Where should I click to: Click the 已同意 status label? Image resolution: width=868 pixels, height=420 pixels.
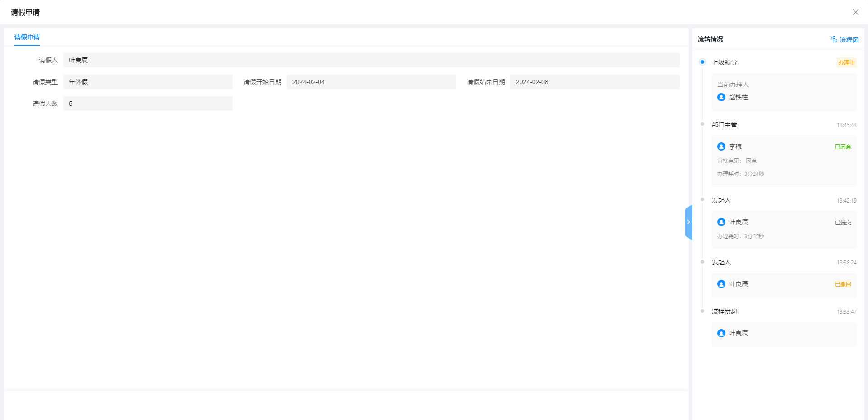click(x=843, y=146)
